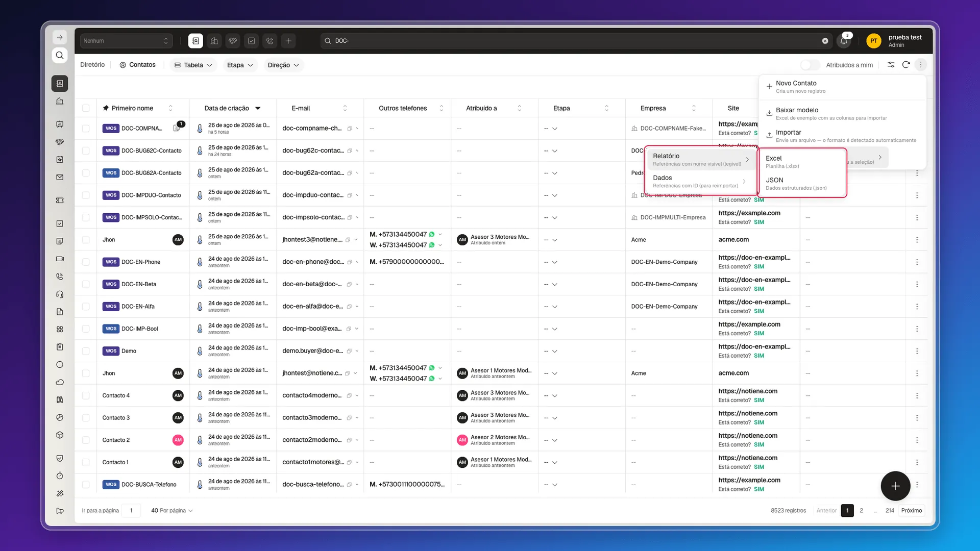Expand the sidebar with the arrow icon
This screenshot has height=551, width=980.
tap(60, 37)
